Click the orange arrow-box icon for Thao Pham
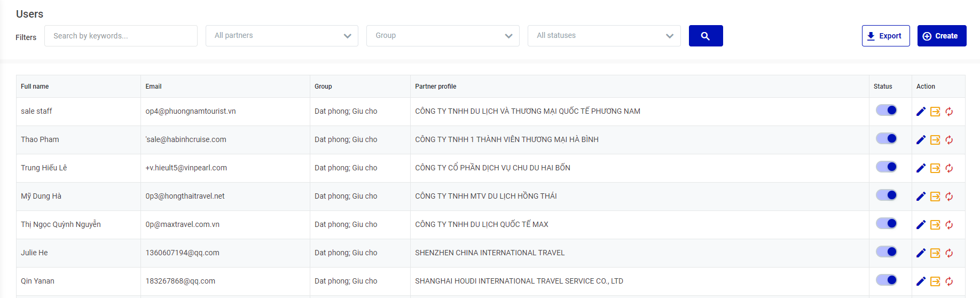 click(935, 140)
